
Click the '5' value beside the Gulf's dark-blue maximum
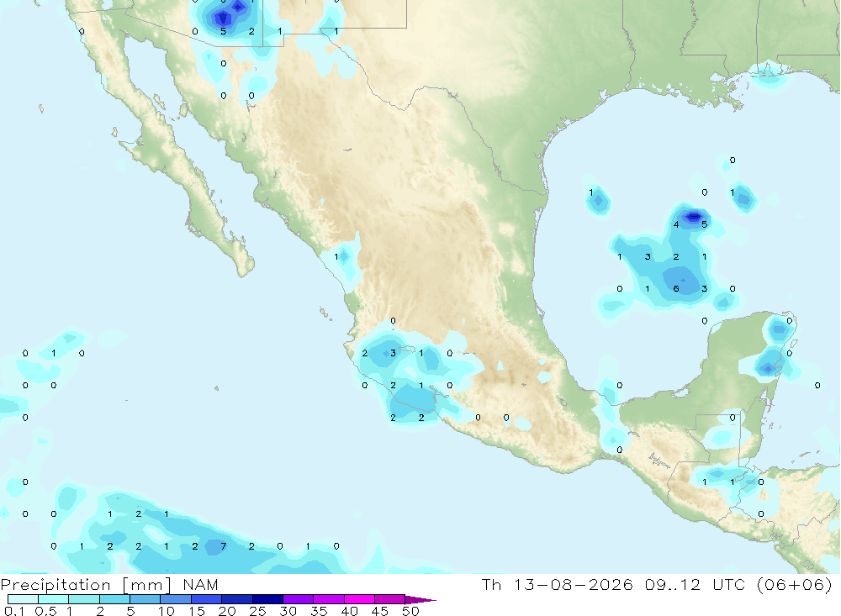point(704,224)
